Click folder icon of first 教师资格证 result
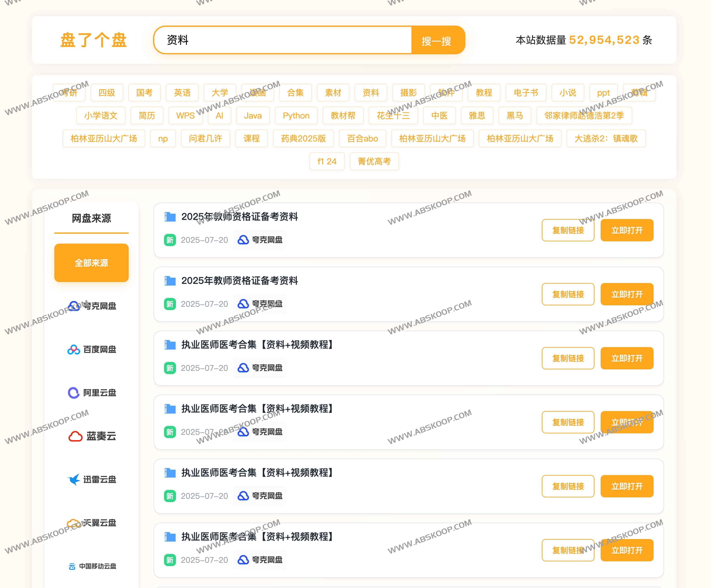This screenshot has height=588, width=711. pyautogui.click(x=170, y=217)
